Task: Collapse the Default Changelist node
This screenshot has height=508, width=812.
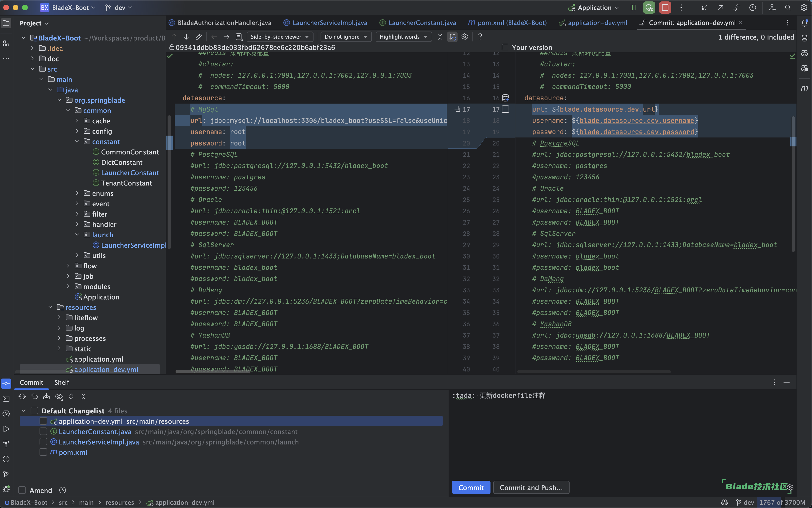Action: point(24,411)
